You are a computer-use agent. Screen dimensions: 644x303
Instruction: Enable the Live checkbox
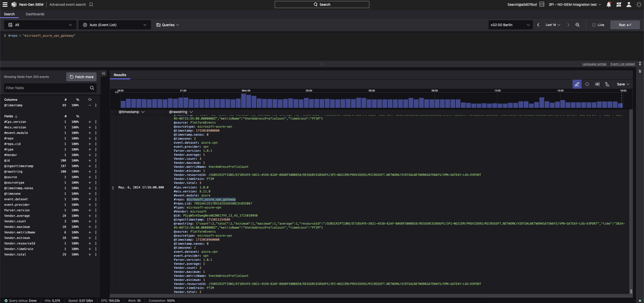[594, 25]
